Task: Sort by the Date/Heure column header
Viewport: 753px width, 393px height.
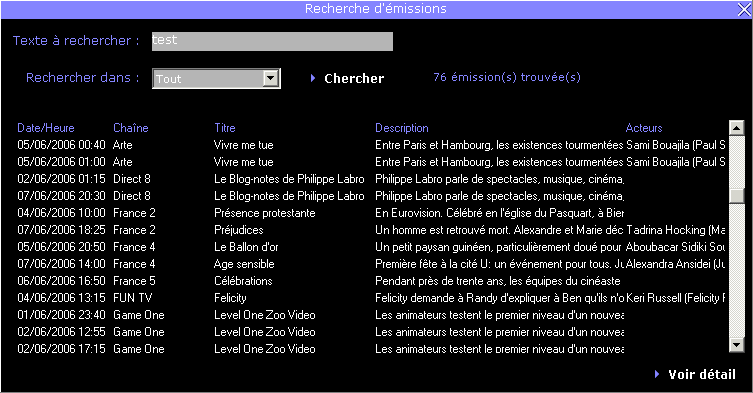Action: (x=46, y=128)
